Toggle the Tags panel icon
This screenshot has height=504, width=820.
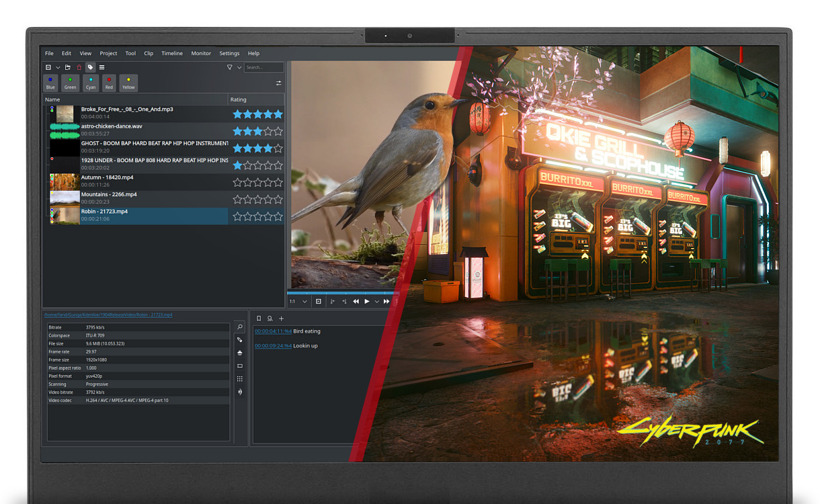point(91,67)
